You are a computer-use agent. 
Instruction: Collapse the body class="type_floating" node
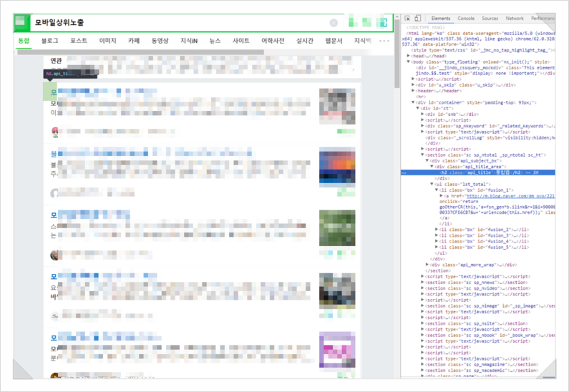click(408, 62)
